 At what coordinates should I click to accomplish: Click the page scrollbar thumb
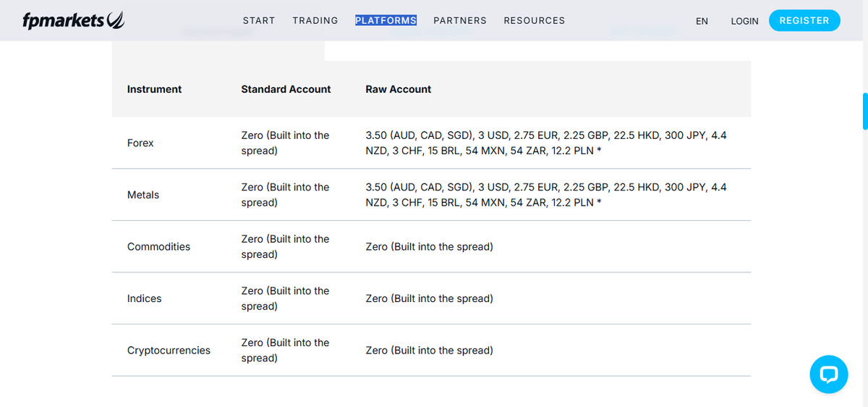click(x=865, y=111)
